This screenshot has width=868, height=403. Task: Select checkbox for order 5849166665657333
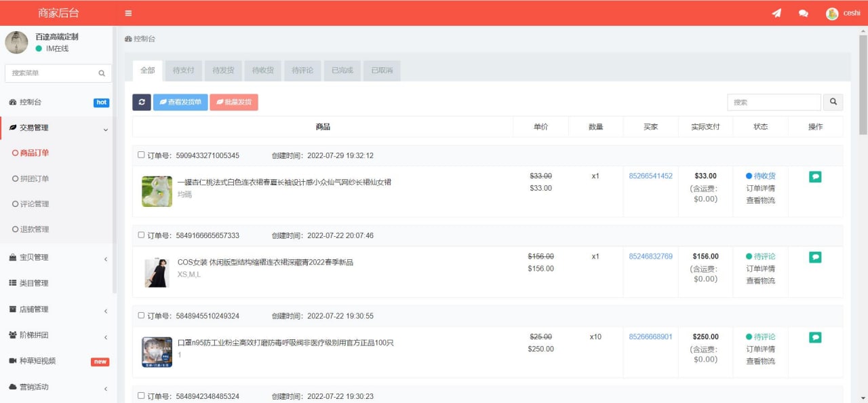point(141,235)
